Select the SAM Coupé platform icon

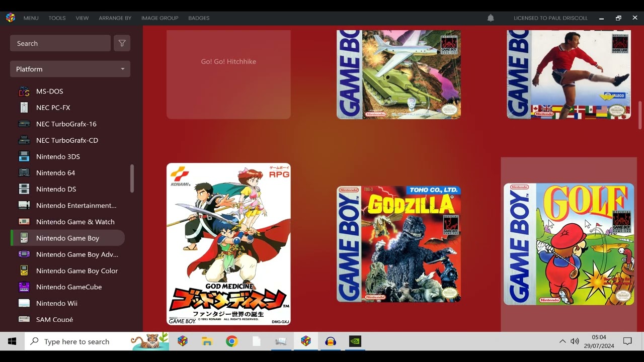tap(24, 319)
